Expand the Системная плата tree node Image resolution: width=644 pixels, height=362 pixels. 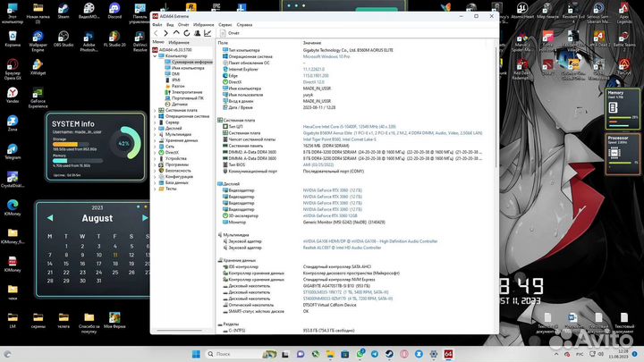(155, 111)
